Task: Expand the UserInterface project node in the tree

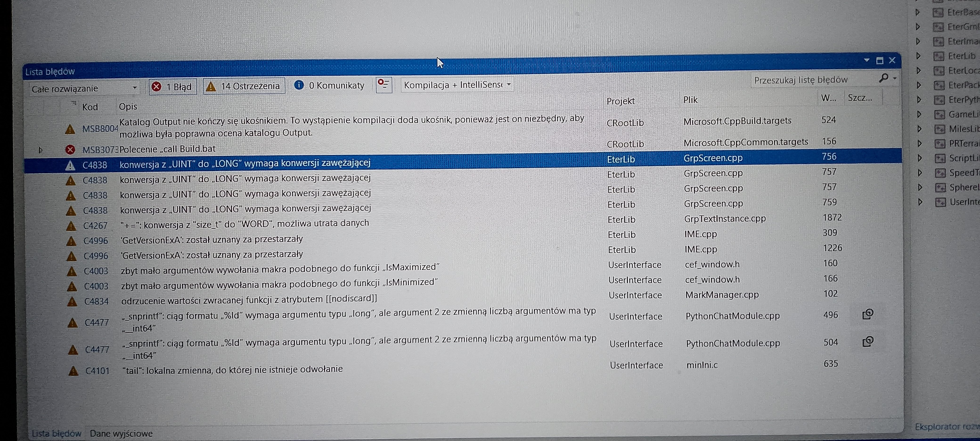Action: (x=920, y=202)
